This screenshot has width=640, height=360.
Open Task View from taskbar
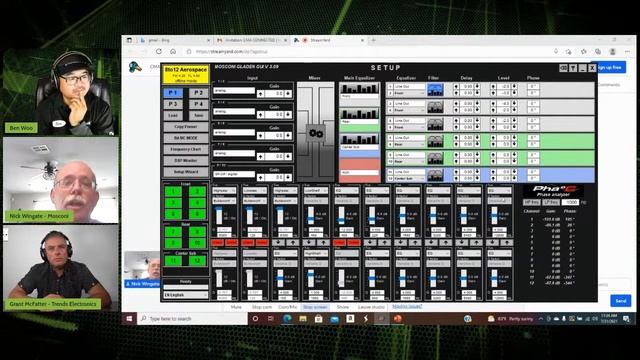pyautogui.click(x=271, y=318)
